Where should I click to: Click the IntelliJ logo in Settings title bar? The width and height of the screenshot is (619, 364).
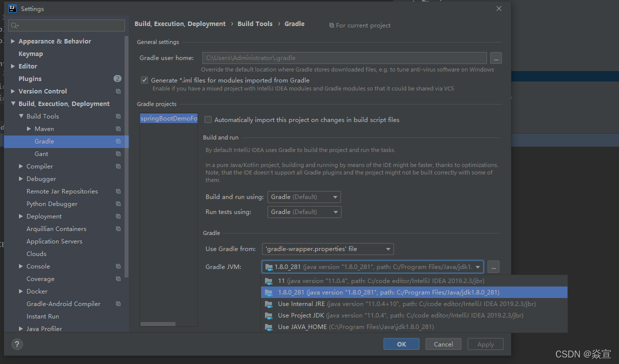click(x=12, y=8)
